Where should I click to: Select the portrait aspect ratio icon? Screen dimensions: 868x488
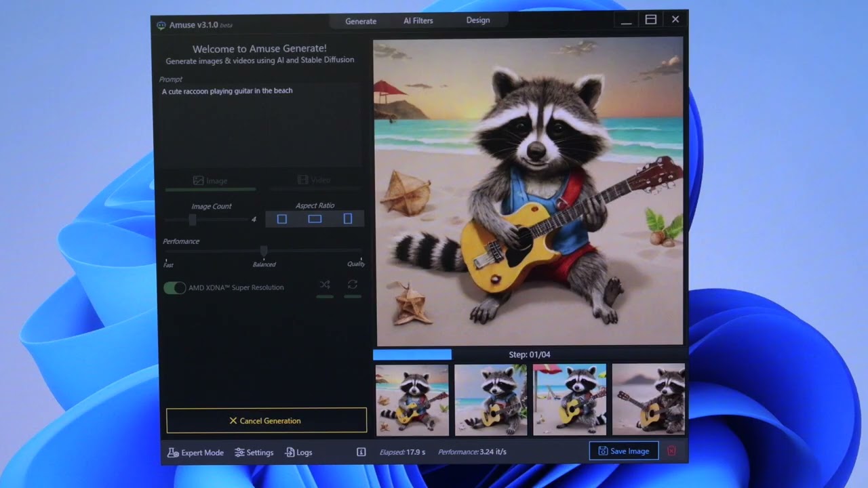(348, 219)
